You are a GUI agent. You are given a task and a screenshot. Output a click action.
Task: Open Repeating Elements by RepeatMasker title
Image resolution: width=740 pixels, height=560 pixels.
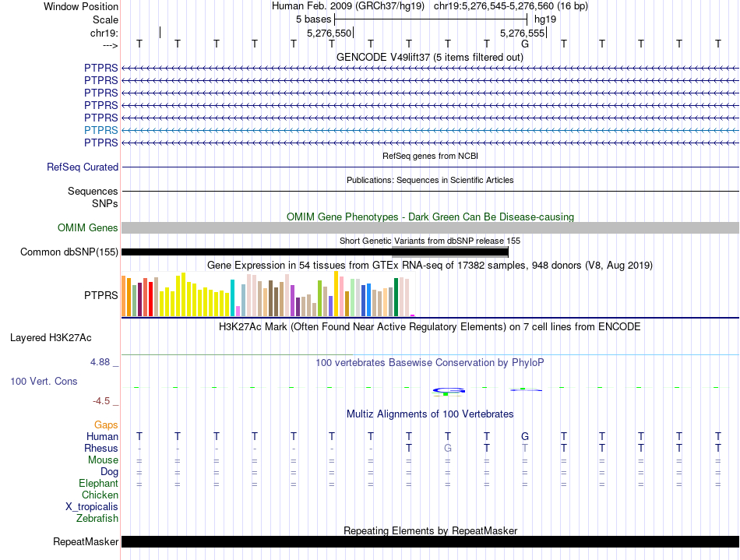click(x=430, y=530)
